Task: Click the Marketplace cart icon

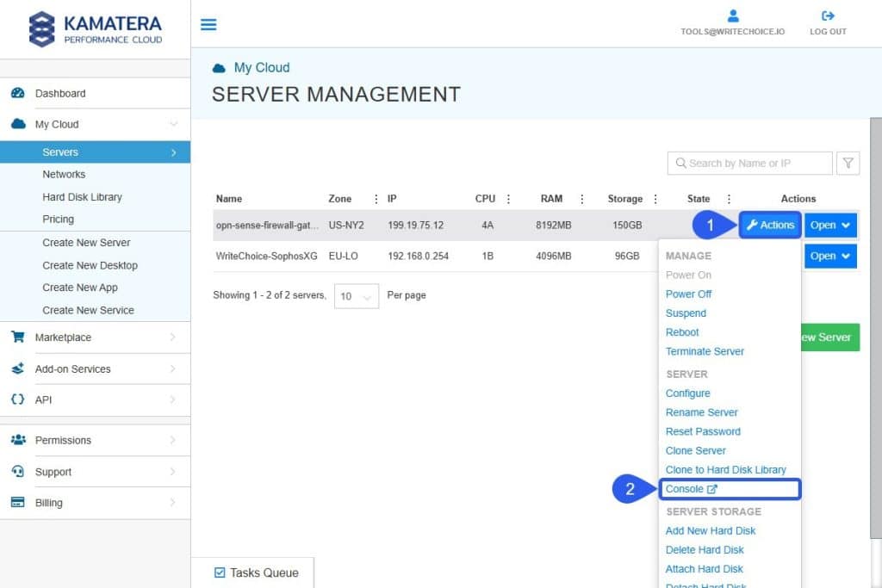Action: [18, 337]
